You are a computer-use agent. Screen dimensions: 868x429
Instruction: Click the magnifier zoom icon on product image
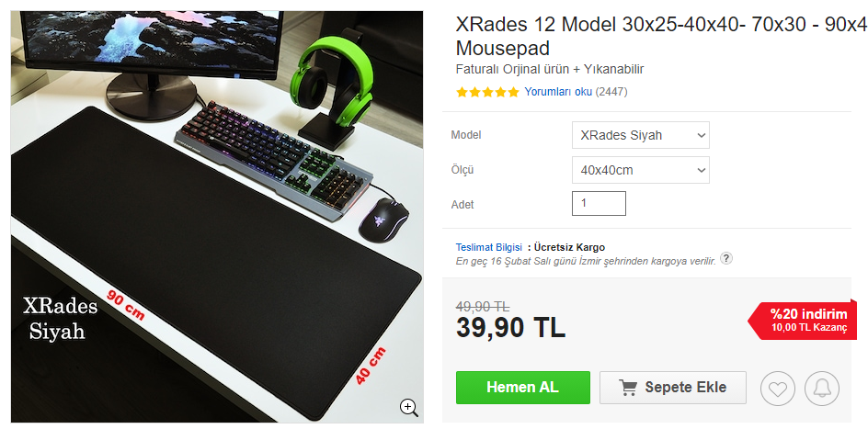click(x=409, y=408)
